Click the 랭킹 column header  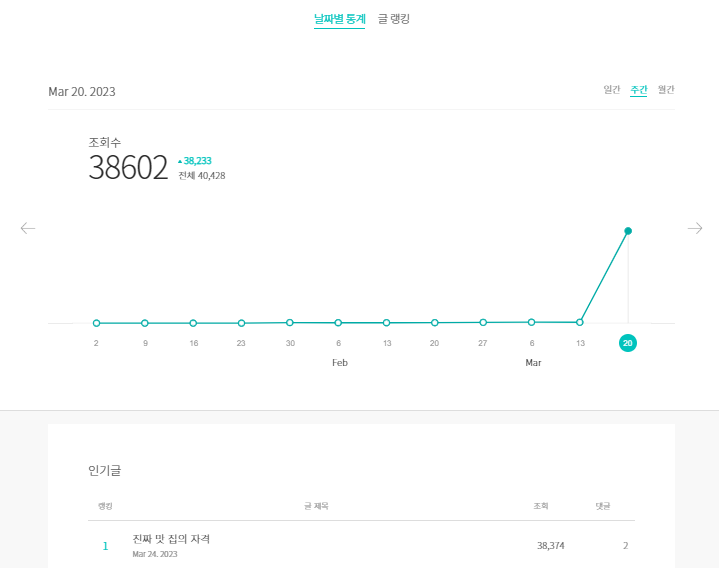[105, 506]
